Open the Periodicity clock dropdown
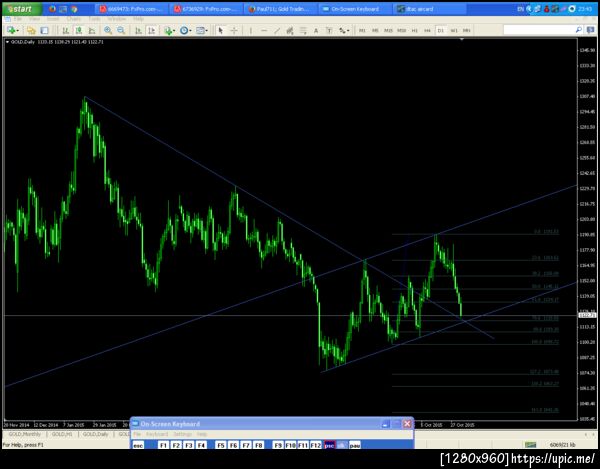Screen dimensions: 600x469 tap(185, 30)
